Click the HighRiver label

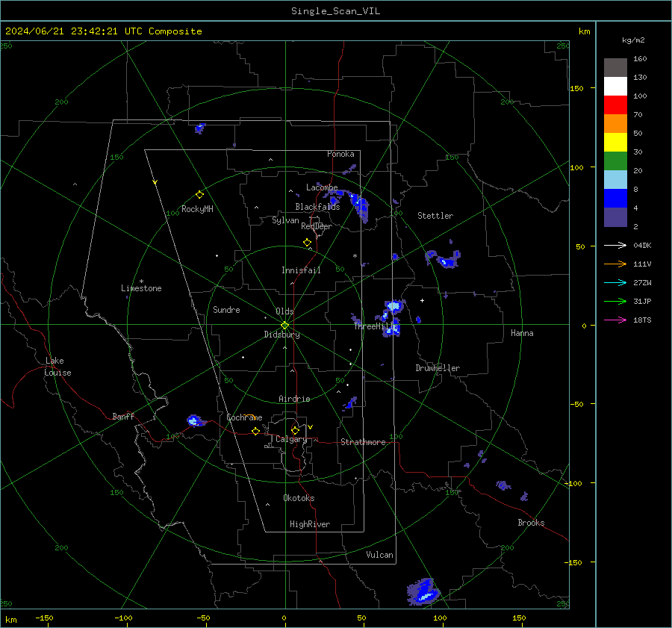pyautogui.click(x=310, y=524)
